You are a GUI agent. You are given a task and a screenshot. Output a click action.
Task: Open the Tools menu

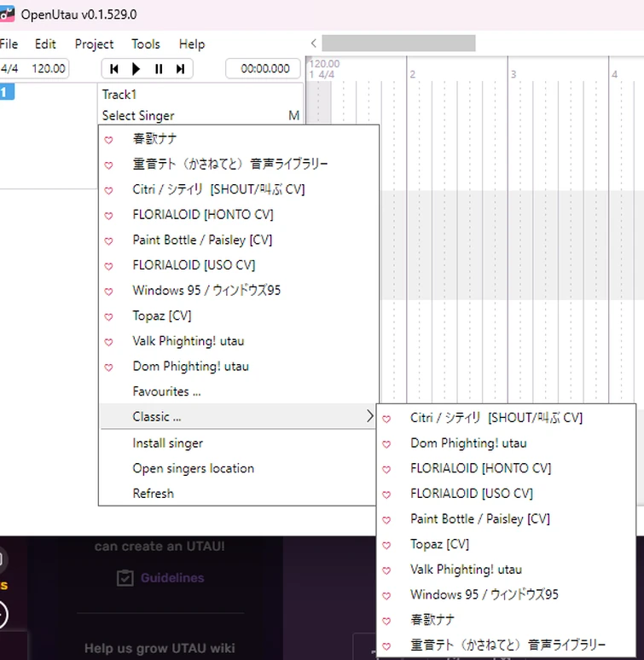click(x=146, y=43)
